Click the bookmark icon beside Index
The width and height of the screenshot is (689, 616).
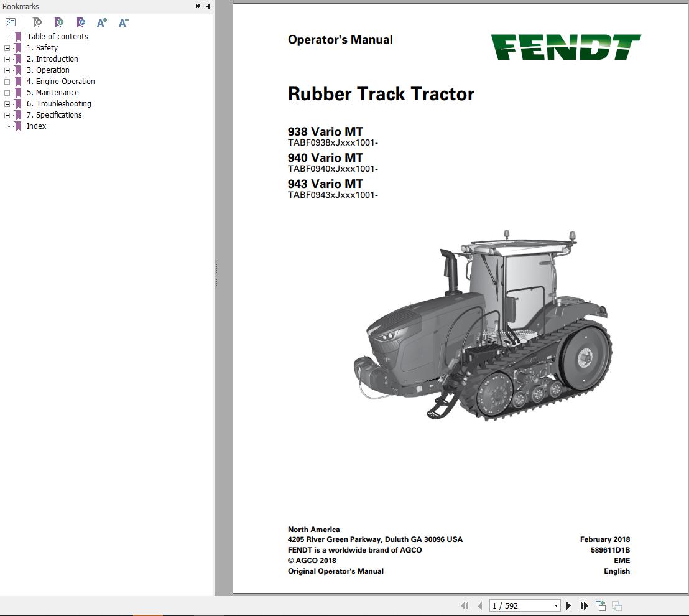tap(18, 126)
